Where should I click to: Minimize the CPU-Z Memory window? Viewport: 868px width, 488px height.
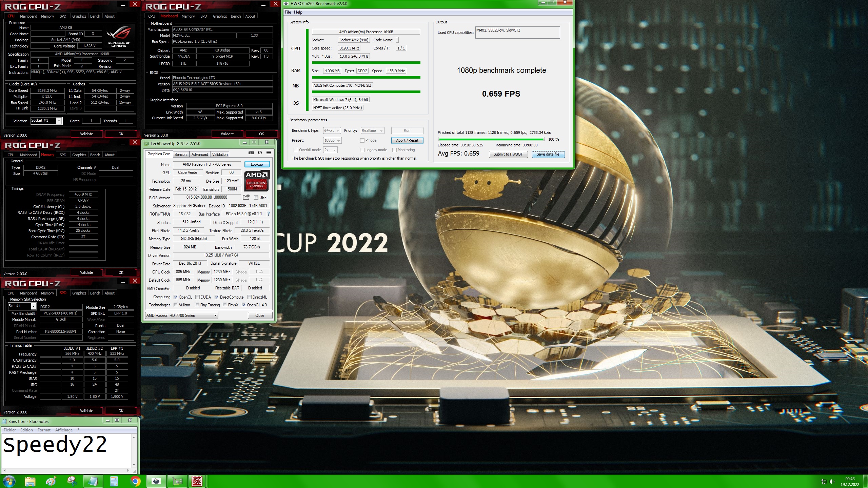[123, 143]
